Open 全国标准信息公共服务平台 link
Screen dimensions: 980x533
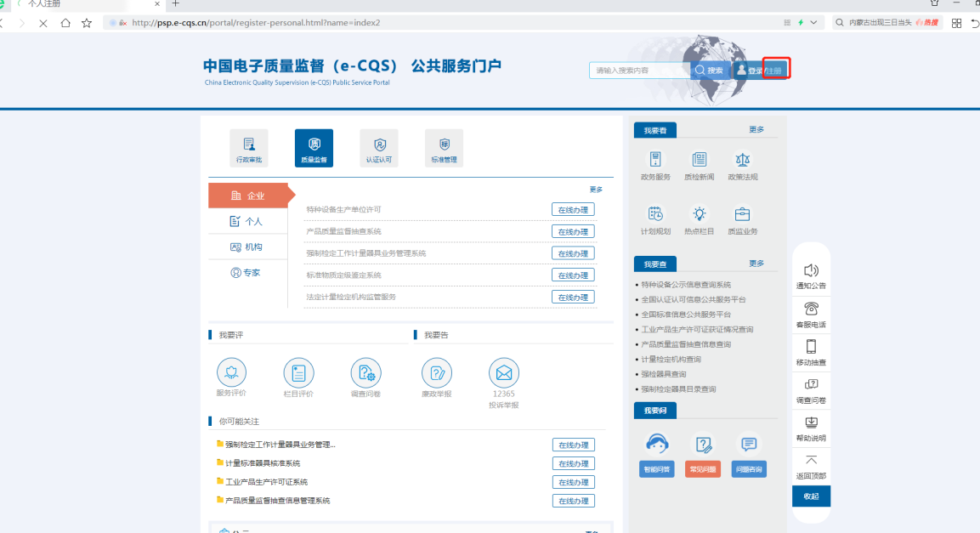pos(686,315)
